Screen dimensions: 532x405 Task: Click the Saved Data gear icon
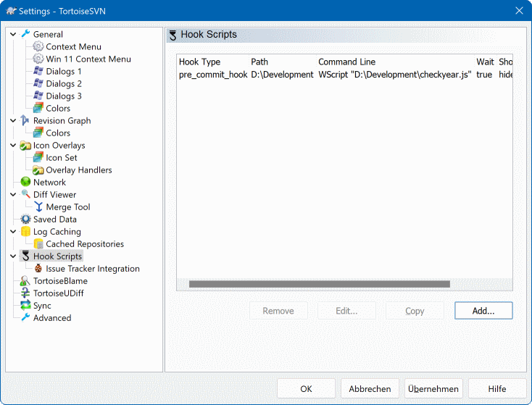[x=25, y=219]
